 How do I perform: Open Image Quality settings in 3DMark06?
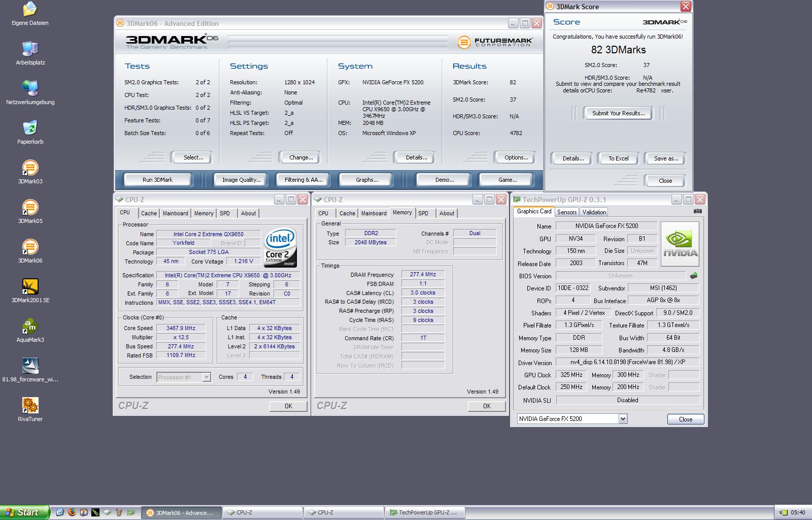click(241, 180)
